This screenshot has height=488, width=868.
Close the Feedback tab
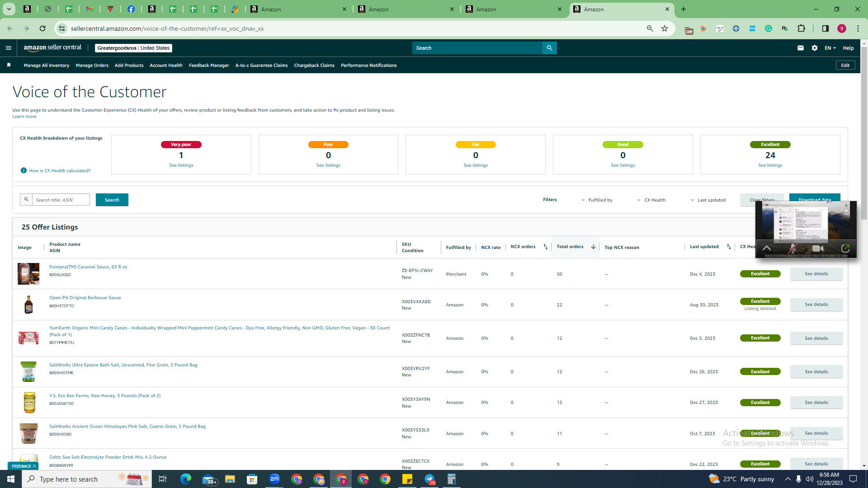34,466
